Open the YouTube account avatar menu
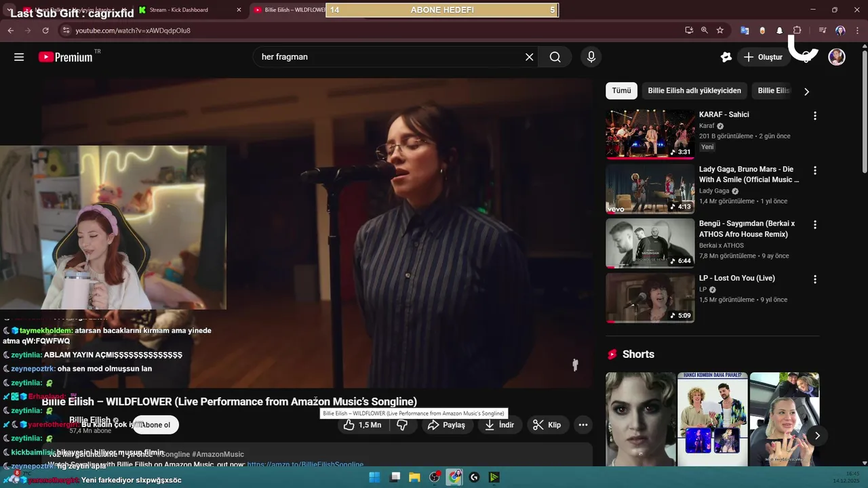868x488 pixels. [x=837, y=57]
